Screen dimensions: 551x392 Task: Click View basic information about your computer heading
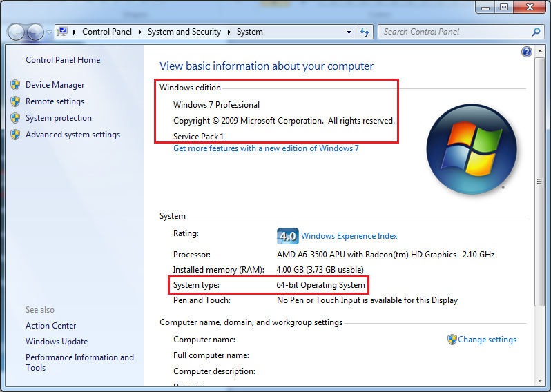267,66
